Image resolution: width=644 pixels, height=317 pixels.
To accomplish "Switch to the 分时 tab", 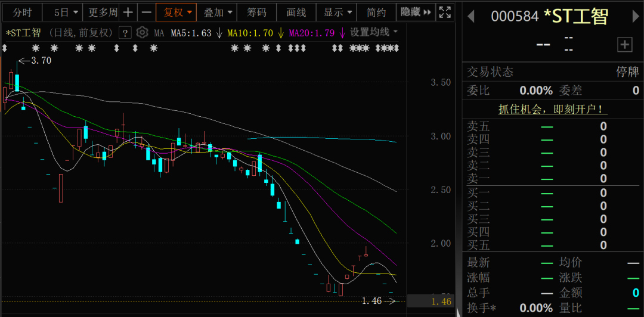I will 22,12.
